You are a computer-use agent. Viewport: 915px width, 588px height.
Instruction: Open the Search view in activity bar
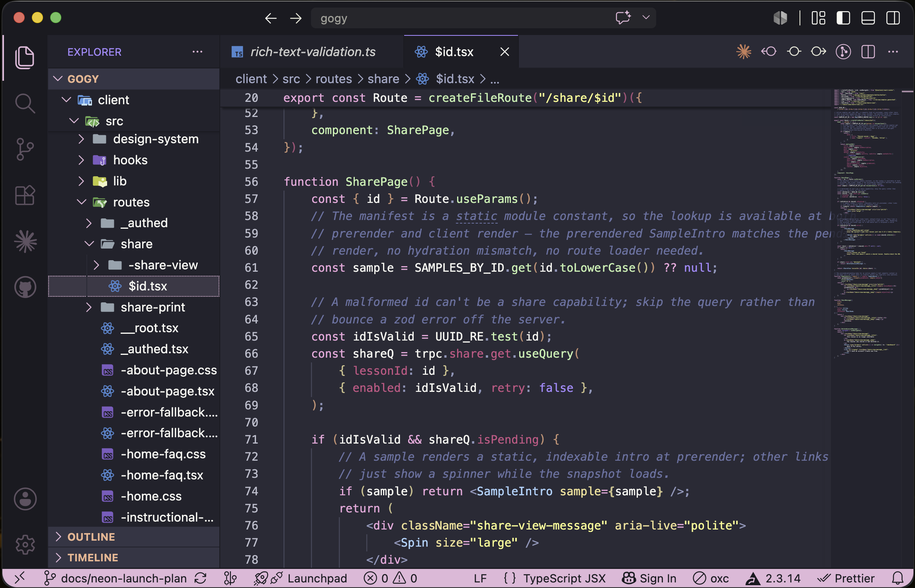[x=25, y=103]
